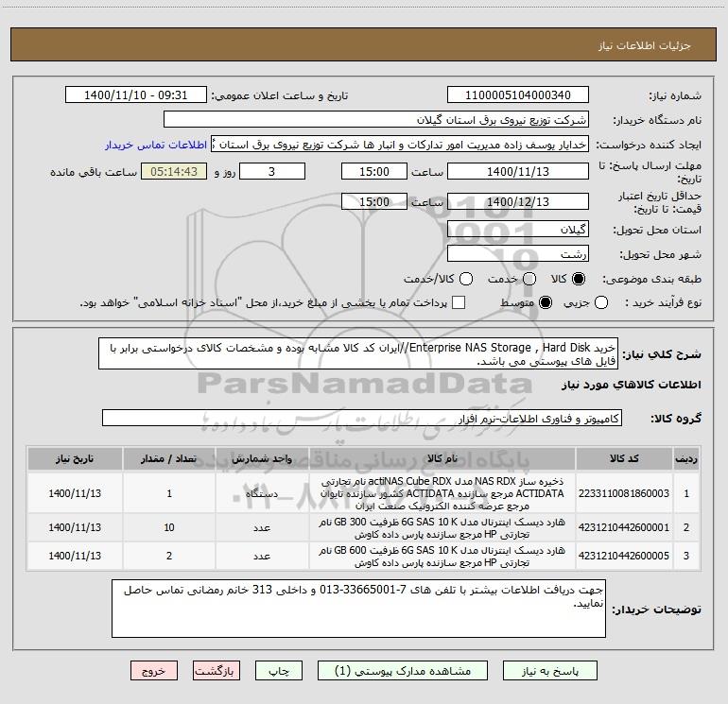
Task: Click the delivery city field رشت
Action: (518, 253)
